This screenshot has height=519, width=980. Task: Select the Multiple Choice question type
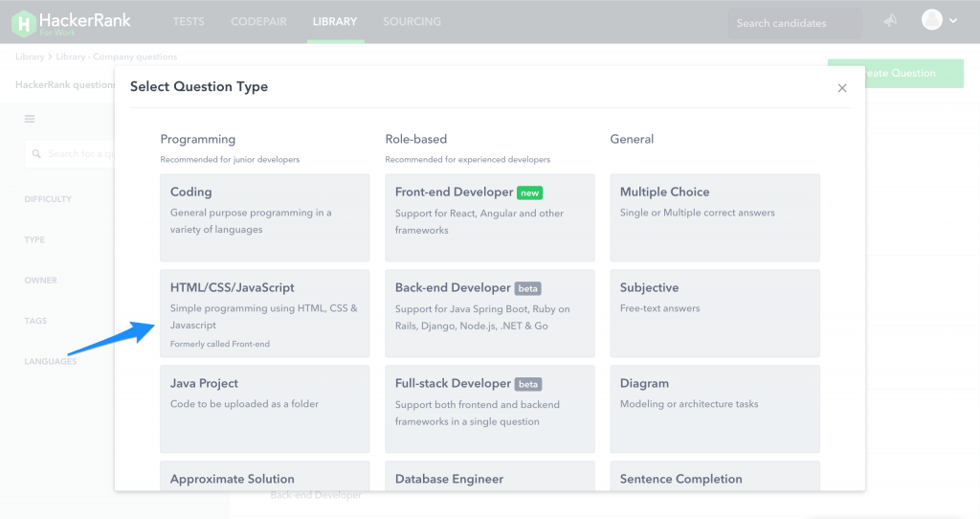coord(715,217)
